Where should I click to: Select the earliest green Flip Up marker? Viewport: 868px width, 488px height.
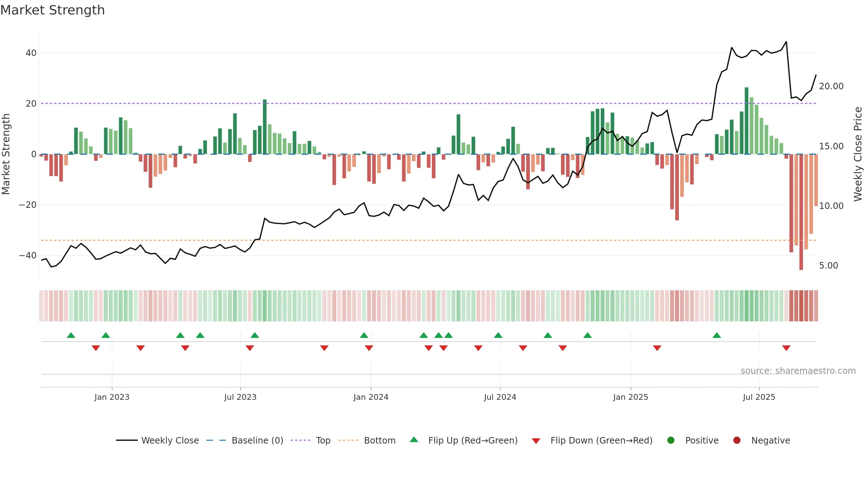point(71,335)
